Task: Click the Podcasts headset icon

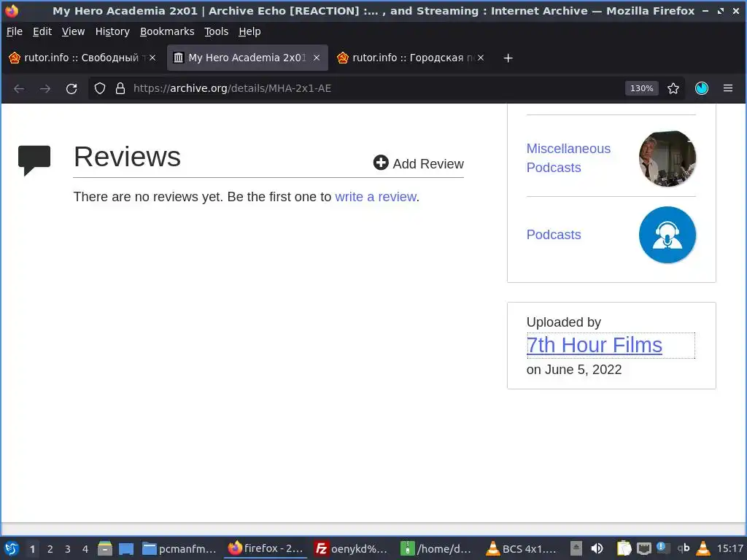Action: pyautogui.click(x=667, y=235)
